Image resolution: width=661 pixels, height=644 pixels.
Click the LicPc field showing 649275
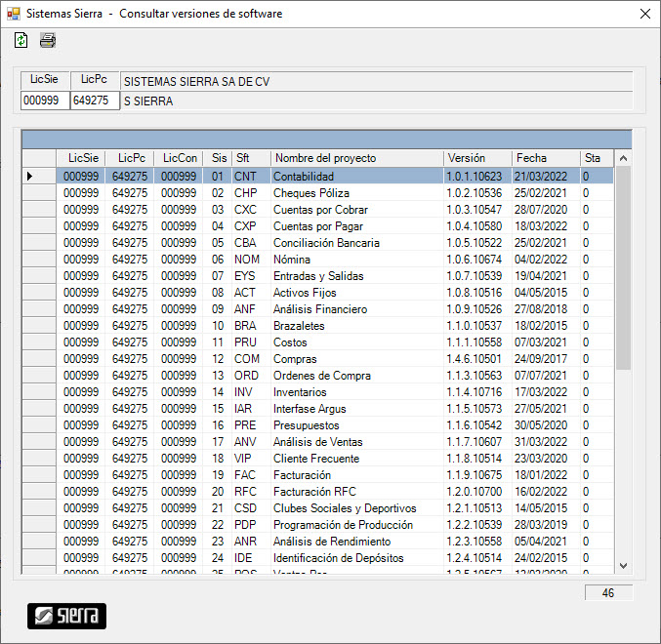(94, 101)
